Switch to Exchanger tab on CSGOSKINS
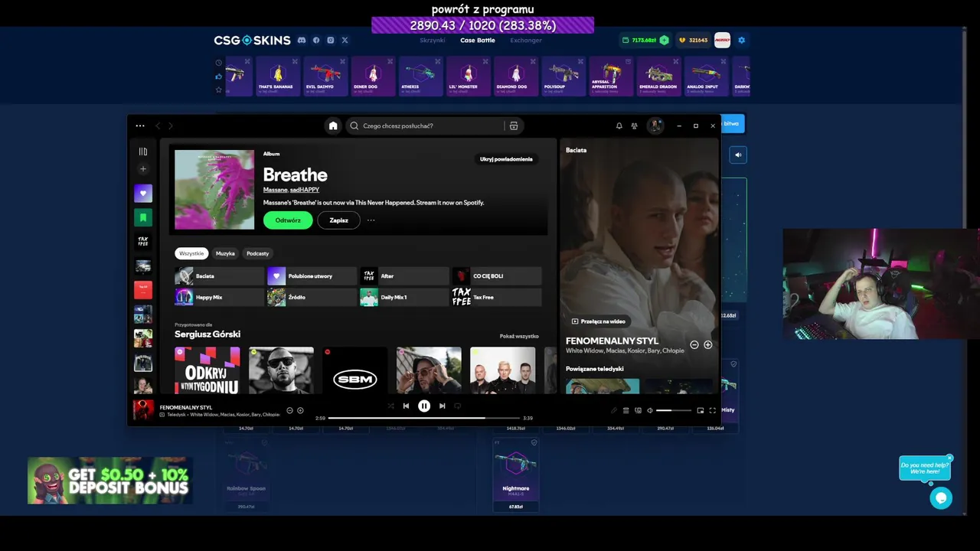Screen dimensions: 980x551 click(x=526, y=41)
